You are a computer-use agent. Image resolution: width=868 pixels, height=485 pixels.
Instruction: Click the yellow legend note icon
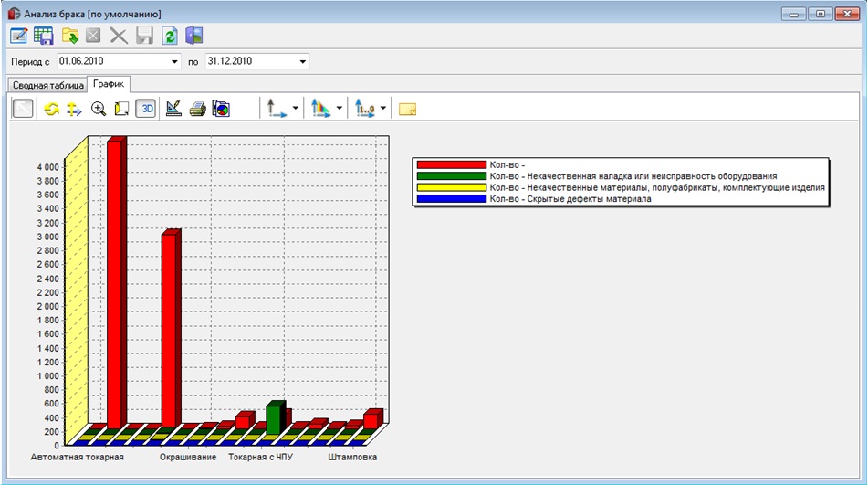(407, 110)
